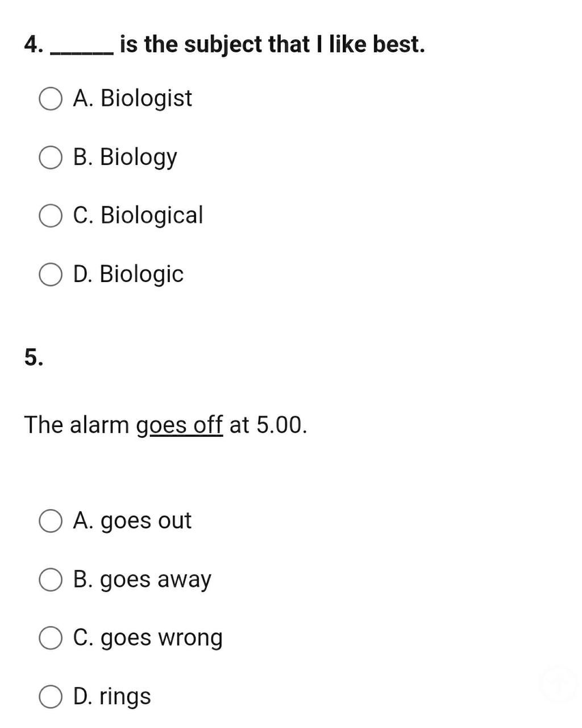Click the 'A. goes out' answer label text
The width and height of the screenshot is (582, 728).
(x=132, y=521)
